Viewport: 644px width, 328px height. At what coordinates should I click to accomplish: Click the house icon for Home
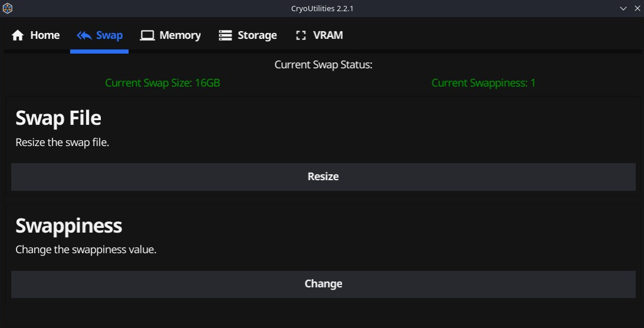coord(18,35)
